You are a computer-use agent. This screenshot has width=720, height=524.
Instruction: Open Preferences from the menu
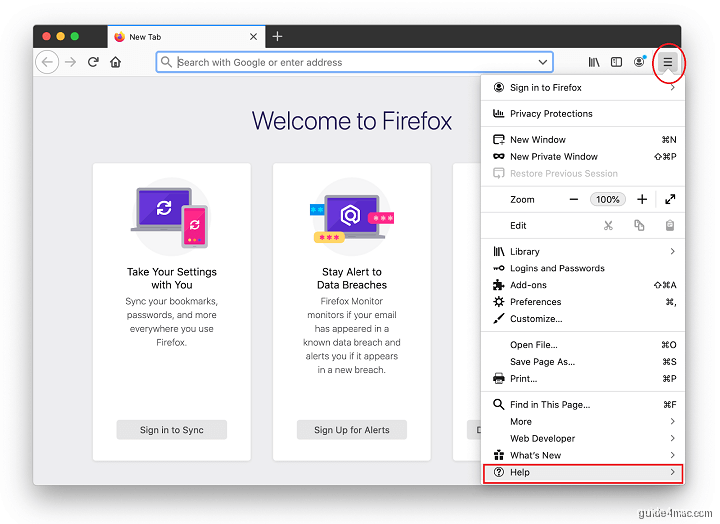[583, 302]
